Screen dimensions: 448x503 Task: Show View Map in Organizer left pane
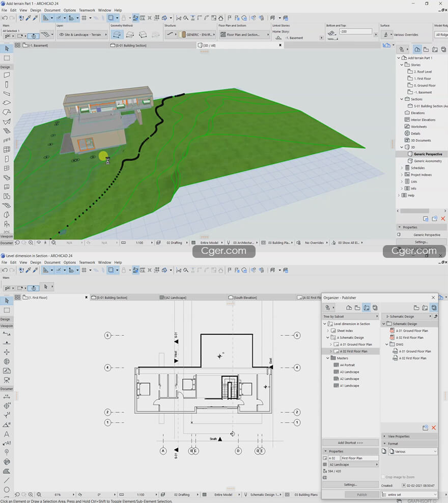point(357,308)
